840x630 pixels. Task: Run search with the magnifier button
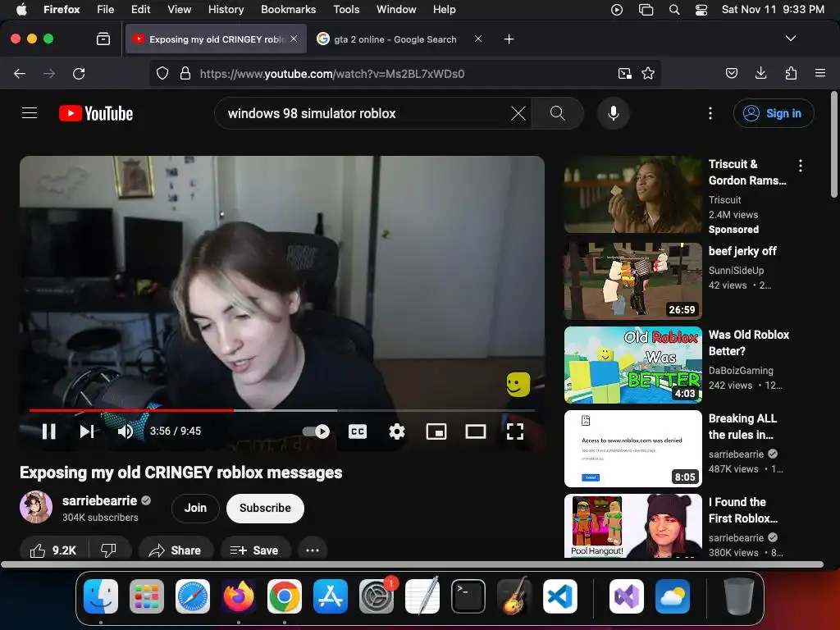point(557,113)
